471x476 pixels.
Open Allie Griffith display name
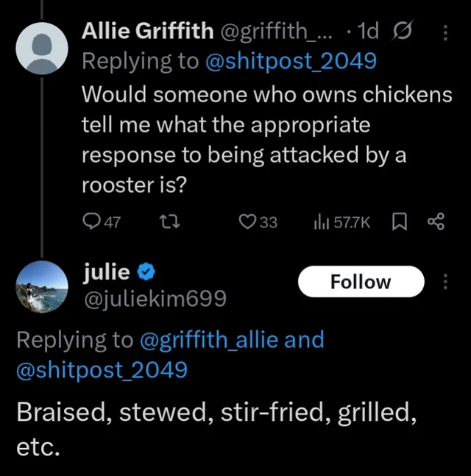[148, 31]
